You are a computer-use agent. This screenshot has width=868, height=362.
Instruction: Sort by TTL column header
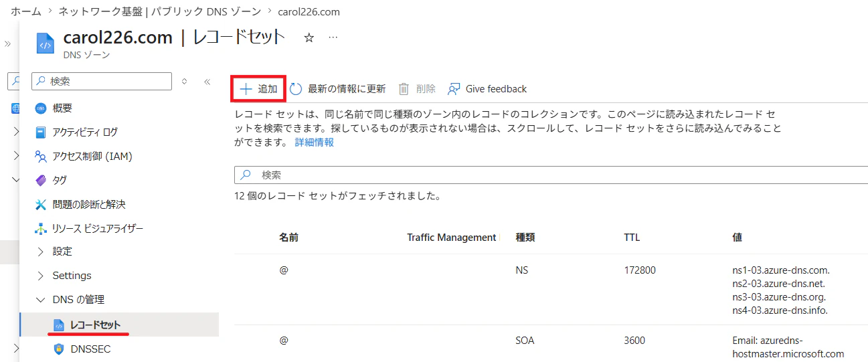(x=632, y=238)
